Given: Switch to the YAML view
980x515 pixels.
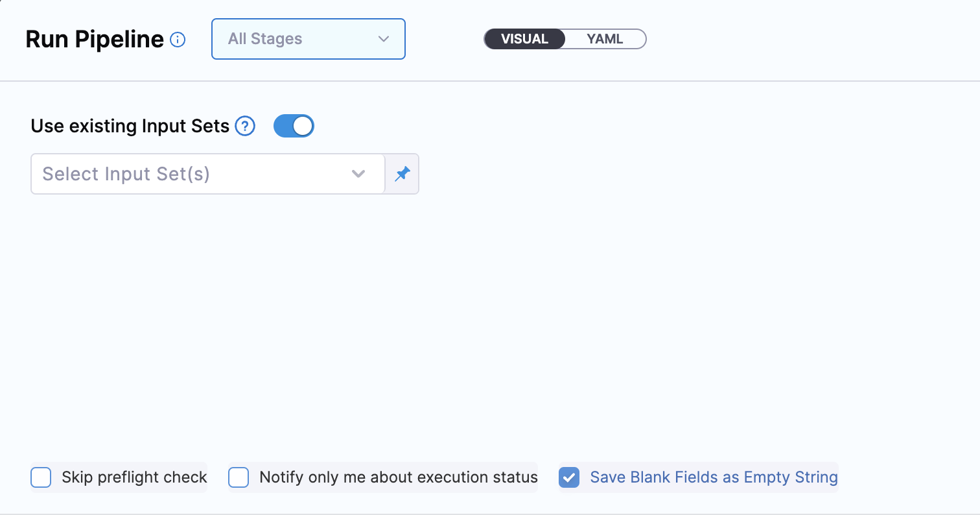Looking at the screenshot, I should [x=605, y=39].
